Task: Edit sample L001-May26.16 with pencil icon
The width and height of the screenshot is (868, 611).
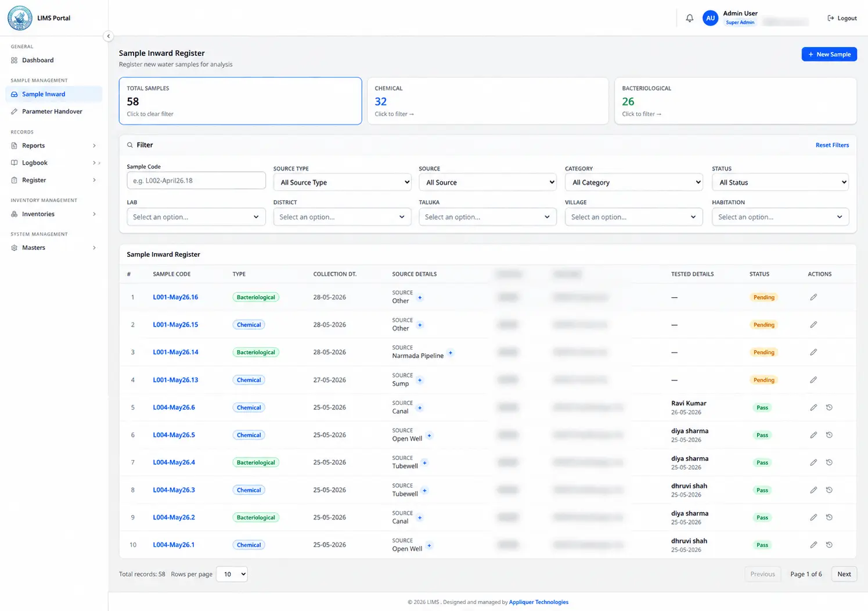Action: pyautogui.click(x=813, y=297)
